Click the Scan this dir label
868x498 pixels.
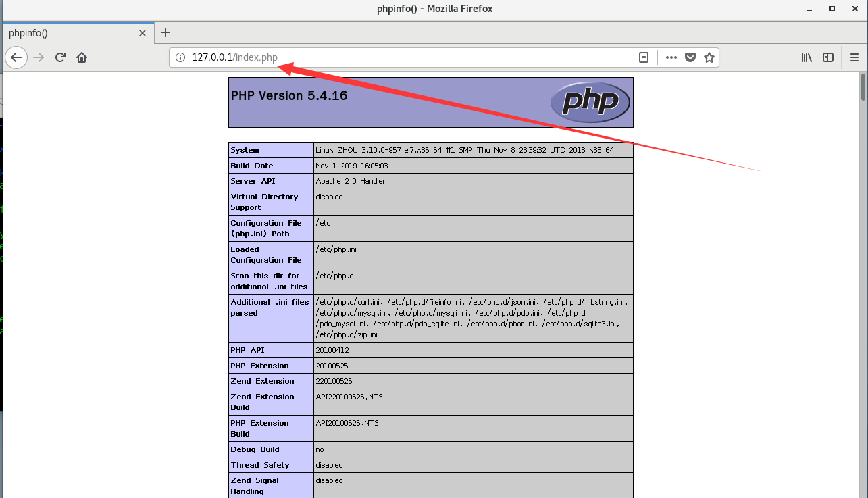269,281
